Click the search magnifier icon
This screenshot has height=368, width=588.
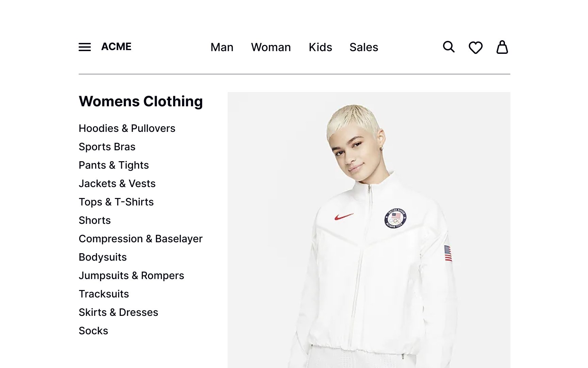click(448, 47)
